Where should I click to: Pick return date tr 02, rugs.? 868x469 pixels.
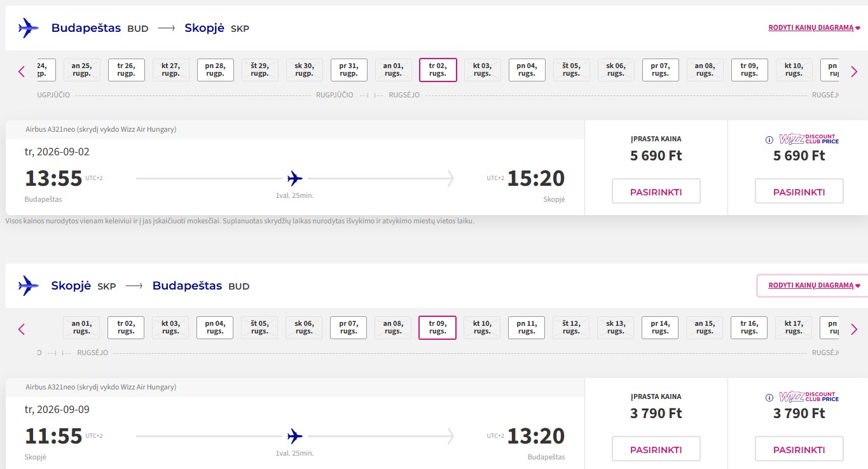(x=126, y=328)
